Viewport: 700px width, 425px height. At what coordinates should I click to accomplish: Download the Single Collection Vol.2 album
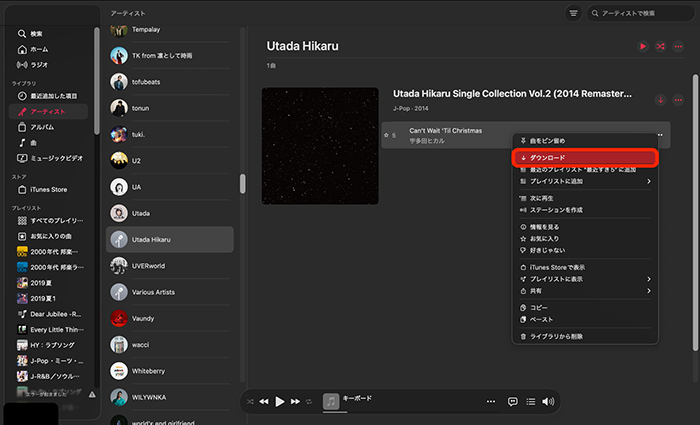661,100
